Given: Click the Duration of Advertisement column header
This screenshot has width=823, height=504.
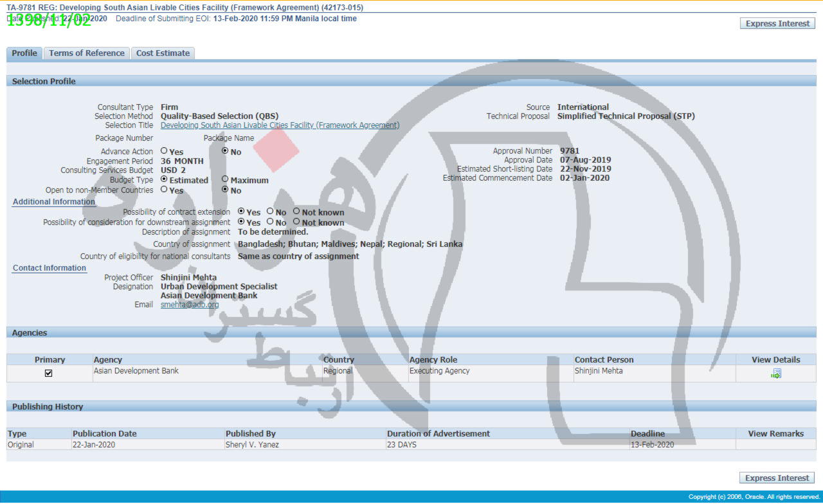Looking at the screenshot, I should point(438,434).
